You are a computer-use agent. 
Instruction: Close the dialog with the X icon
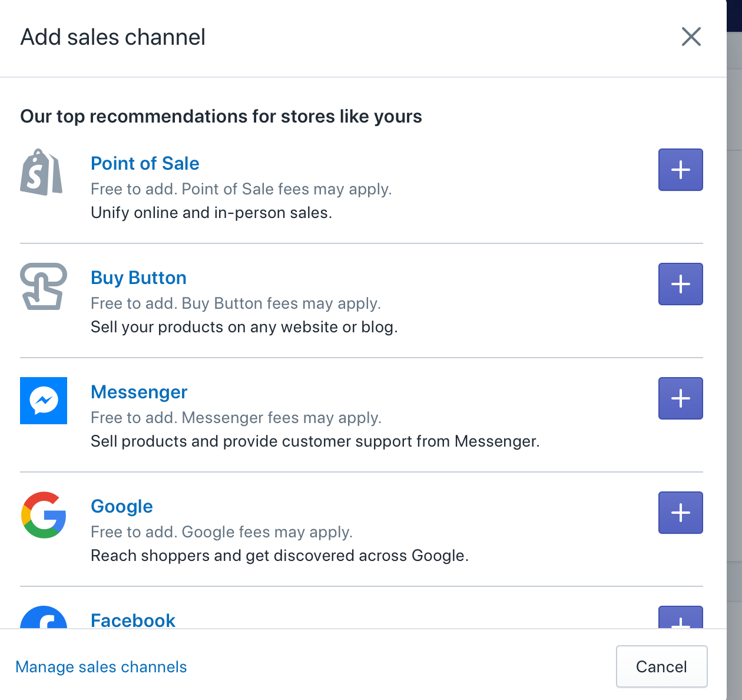tap(691, 37)
